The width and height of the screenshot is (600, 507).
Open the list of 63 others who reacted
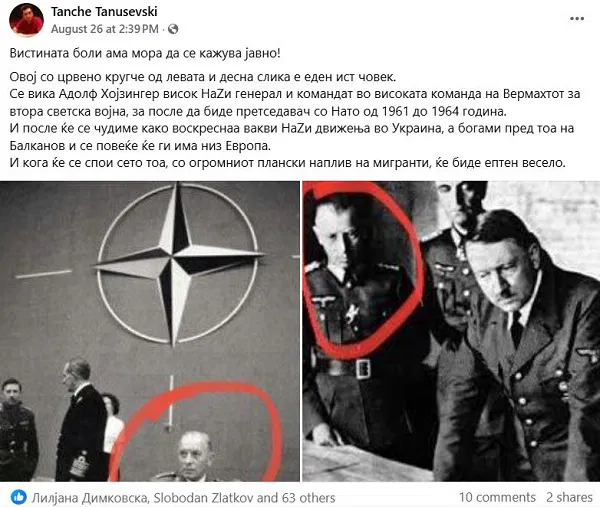(308, 498)
